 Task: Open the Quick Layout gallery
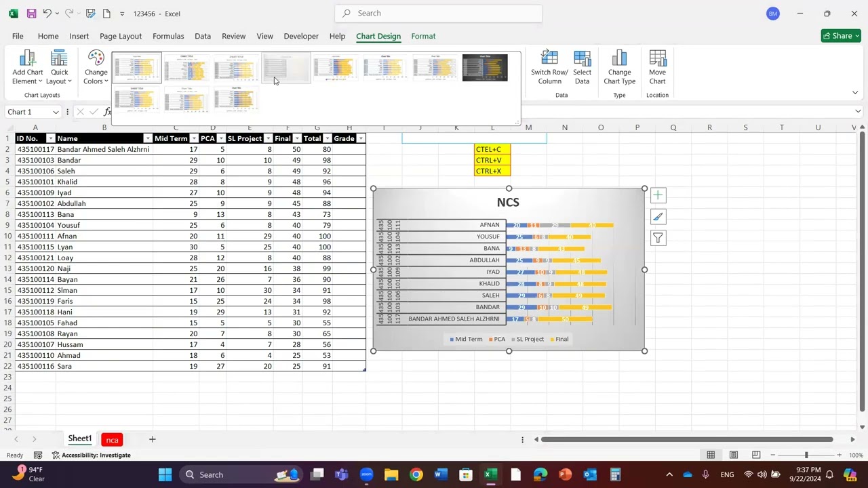pos(59,68)
